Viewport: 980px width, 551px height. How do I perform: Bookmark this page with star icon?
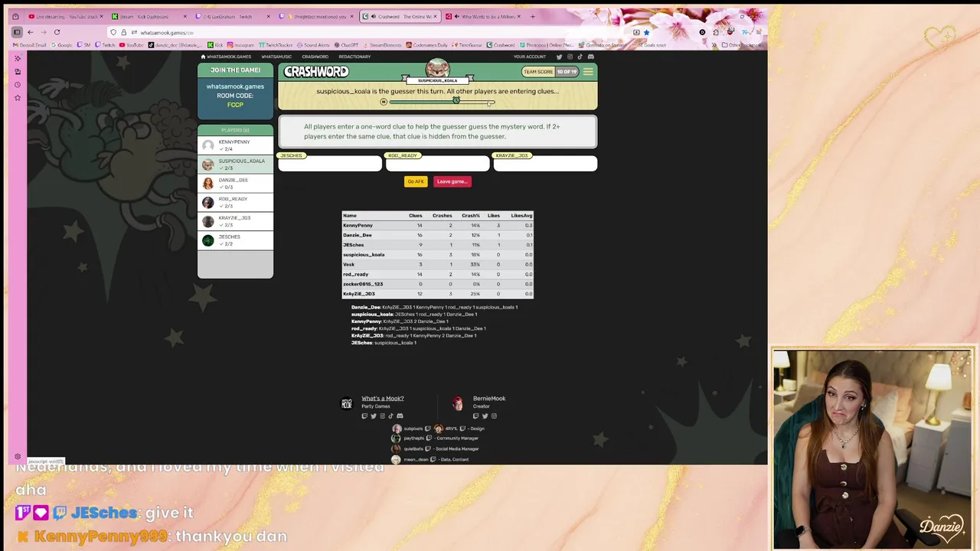[646, 32]
